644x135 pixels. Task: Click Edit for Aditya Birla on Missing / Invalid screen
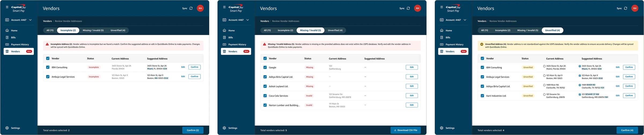(x=412, y=77)
